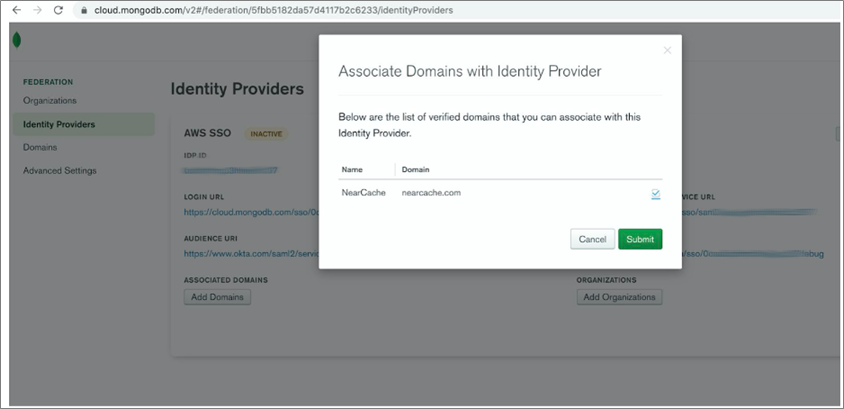Image resolution: width=844 pixels, height=409 pixels.
Task: Click the Cancel button
Action: pyautogui.click(x=592, y=239)
